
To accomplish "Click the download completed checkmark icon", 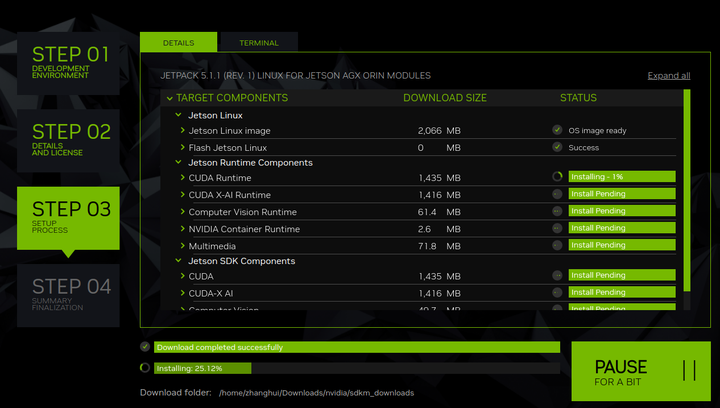I will coord(145,347).
